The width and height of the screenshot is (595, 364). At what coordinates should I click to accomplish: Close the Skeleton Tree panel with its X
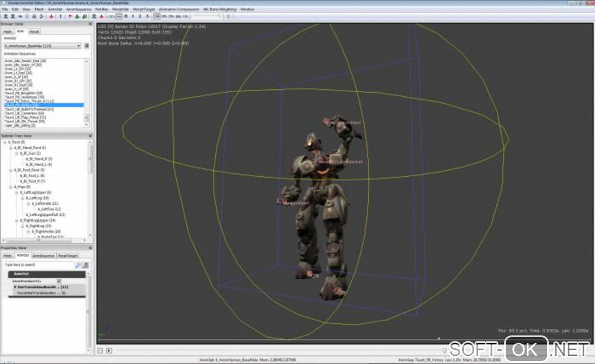(90, 135)
